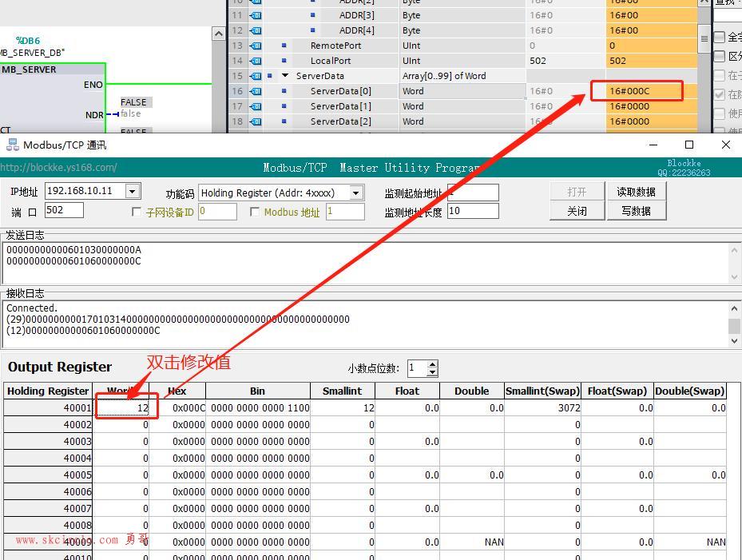Image resolution: width=742 pixels, height=560 pixels.
Task: Click the Bin column header
Action: [x=258, y=391]
